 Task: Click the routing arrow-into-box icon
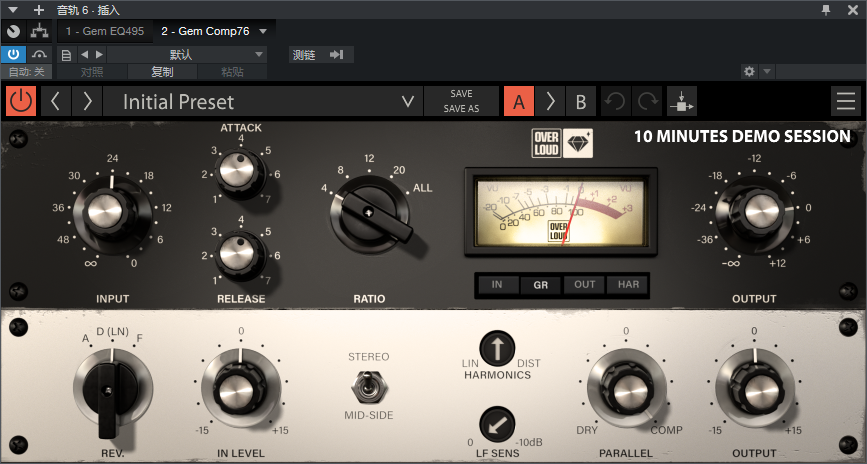pyautogui.click(x=682, y=101)
